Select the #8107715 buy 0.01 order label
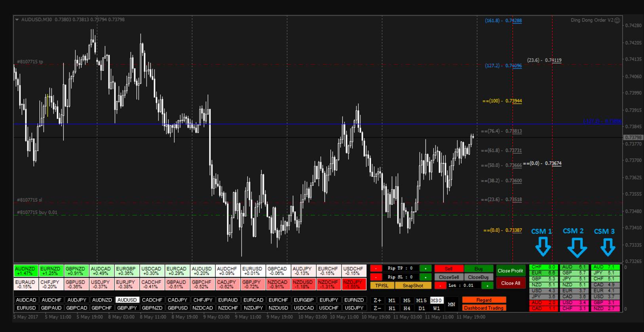Viewport: 644px width, 332px height. pos(37,212)
